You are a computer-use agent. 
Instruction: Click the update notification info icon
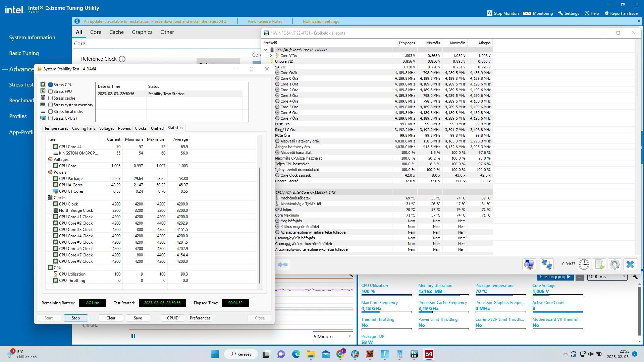[x=77, y=21]
